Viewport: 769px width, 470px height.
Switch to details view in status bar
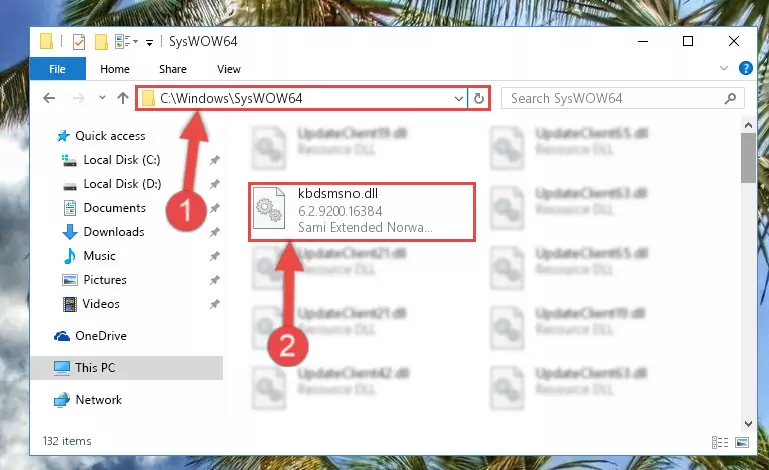pyautogui.click(x=719, y=443)
